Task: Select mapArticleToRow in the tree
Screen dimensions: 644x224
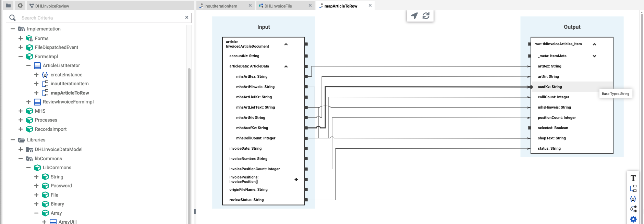Action: (70, 93)
